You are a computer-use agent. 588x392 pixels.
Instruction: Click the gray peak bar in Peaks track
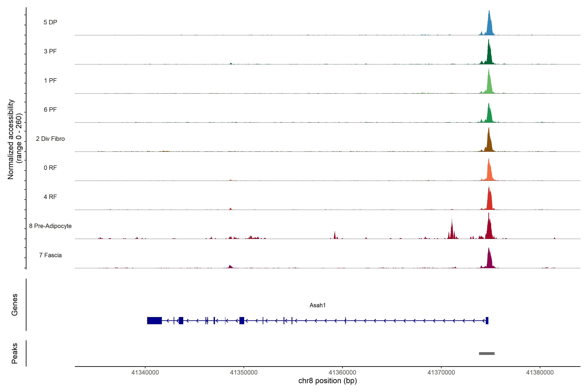pos(487,353)
